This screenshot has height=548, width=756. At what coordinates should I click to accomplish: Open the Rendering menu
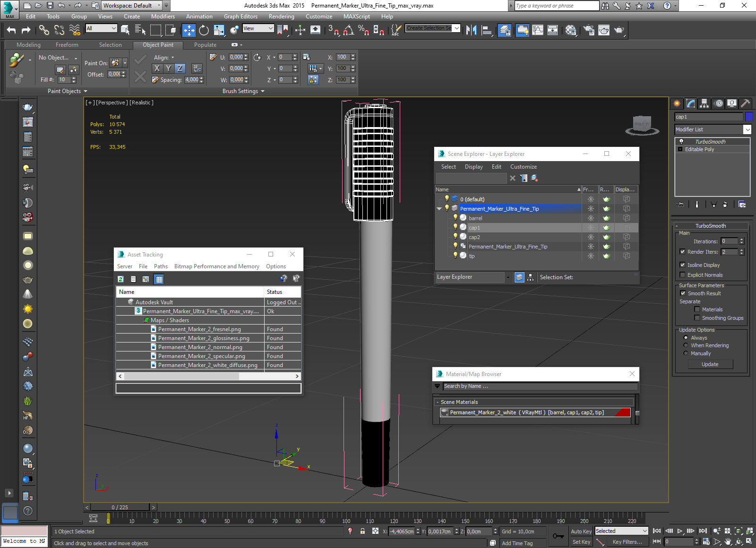[282, 17]
